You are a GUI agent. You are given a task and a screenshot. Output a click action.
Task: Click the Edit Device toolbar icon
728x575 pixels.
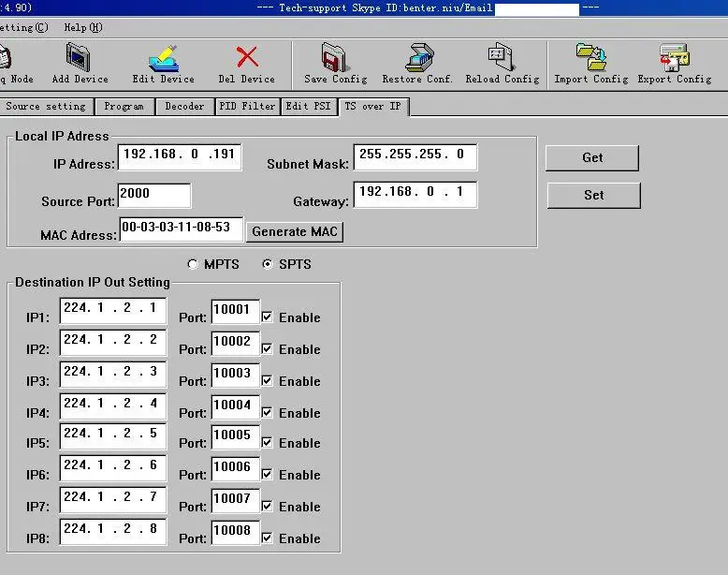click(163, 57)
